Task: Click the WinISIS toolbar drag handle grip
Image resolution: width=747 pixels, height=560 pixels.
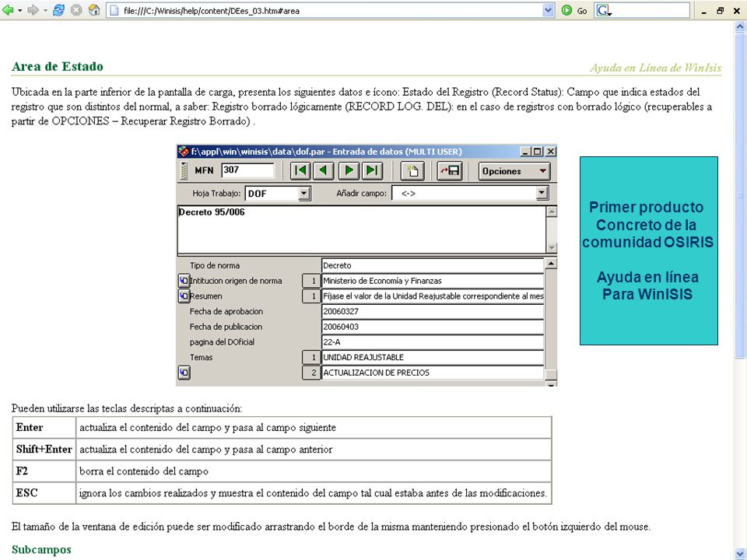Action: tap(184, 171)
